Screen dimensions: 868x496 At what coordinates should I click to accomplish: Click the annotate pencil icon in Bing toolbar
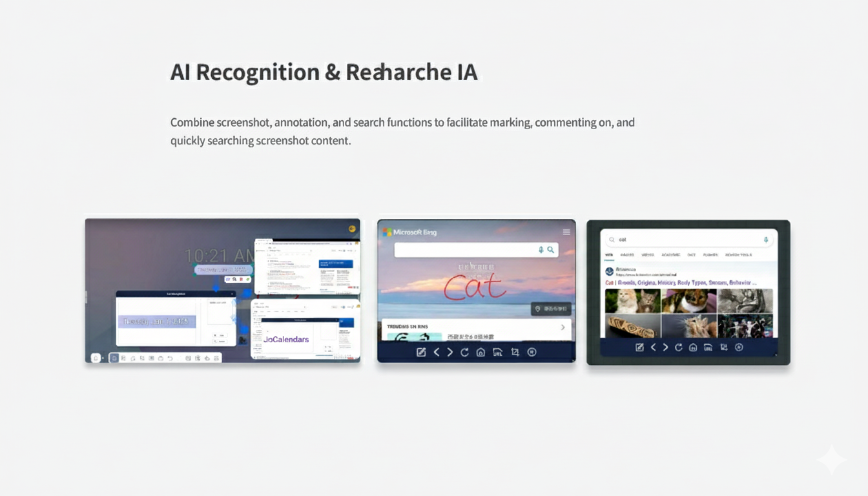(421, 352)
